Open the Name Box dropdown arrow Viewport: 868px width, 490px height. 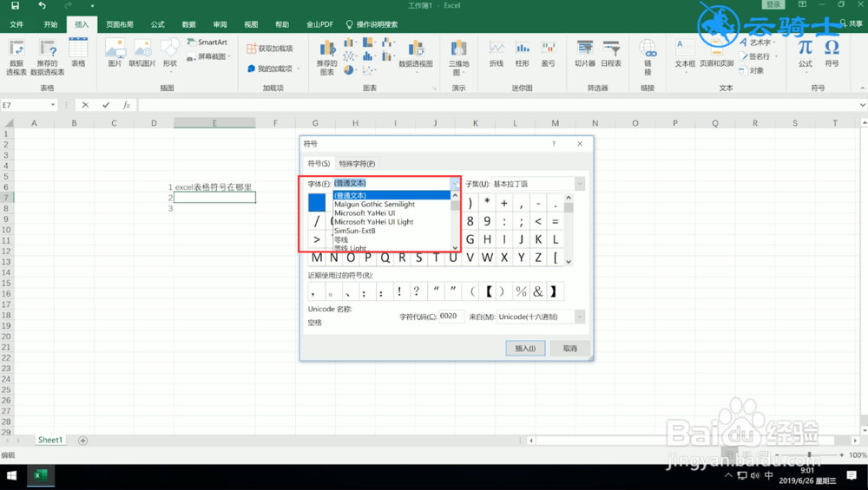tap(53, 105)
